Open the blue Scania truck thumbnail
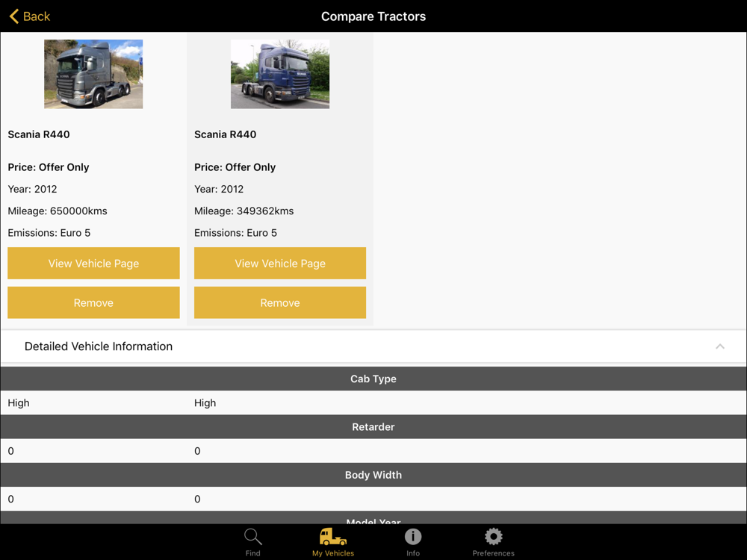This screenshot has height=560, width=747. click(280, 74)
